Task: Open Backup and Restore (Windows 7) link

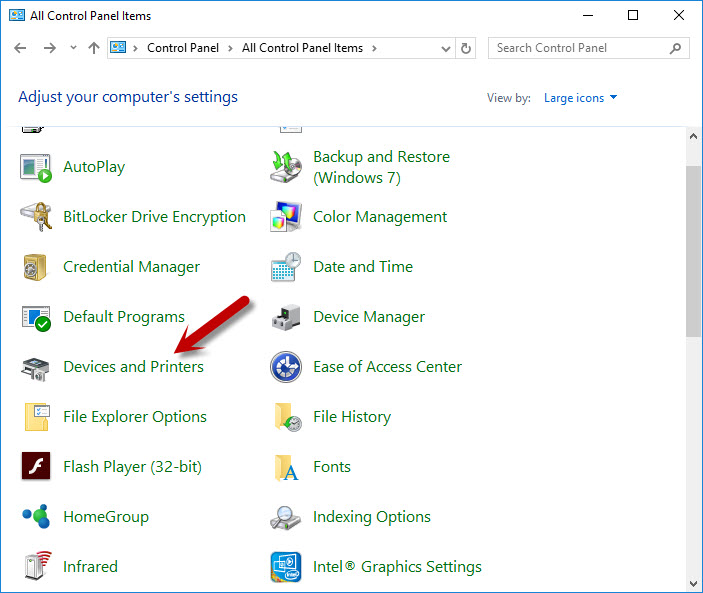Action: pyautogui.click(x=382, y=167)
